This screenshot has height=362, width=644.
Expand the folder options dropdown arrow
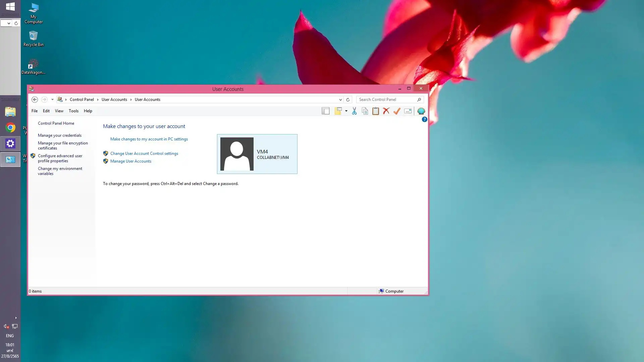click(x=346, y=111)
